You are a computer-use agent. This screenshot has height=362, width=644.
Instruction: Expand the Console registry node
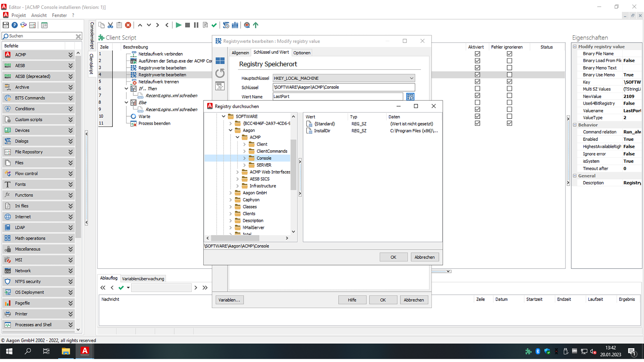pos(244,158)
